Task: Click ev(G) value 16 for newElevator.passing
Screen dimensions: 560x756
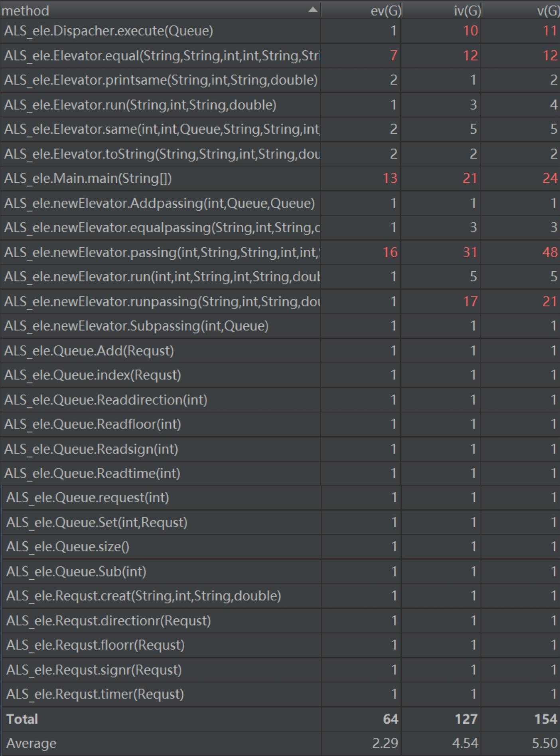Action: click(x=390, y=252)
